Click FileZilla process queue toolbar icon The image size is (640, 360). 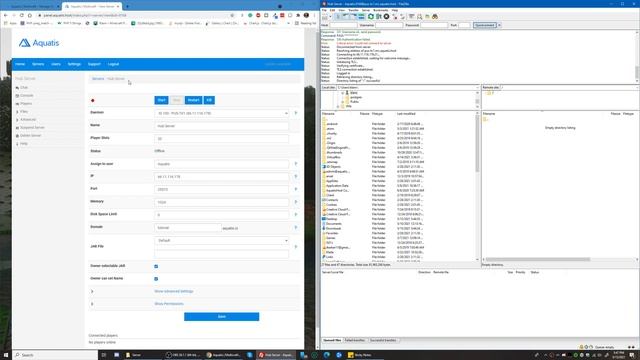(x=379, y=17)
